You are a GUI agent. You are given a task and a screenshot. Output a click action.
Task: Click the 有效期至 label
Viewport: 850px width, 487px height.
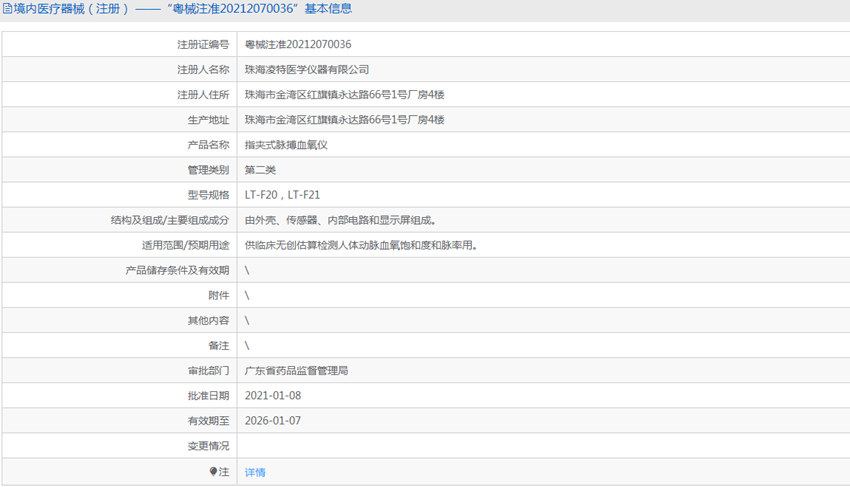(208, 420)
